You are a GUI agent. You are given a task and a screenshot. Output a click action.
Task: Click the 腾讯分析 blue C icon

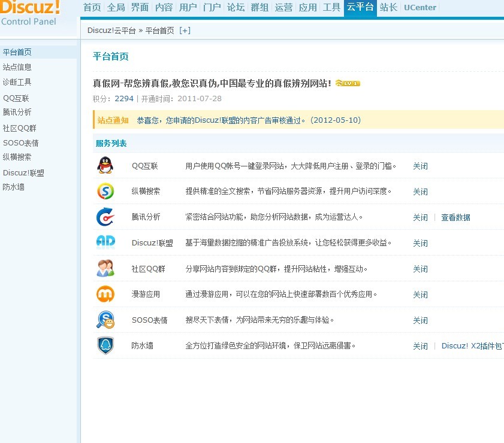(x=105, y=217)
